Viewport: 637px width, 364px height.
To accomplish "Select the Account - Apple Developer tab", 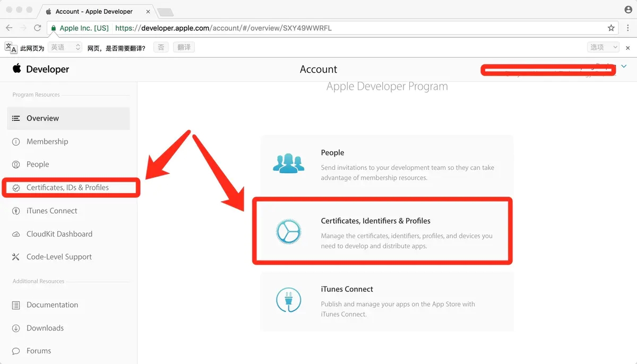I will [x=96, y=11].
